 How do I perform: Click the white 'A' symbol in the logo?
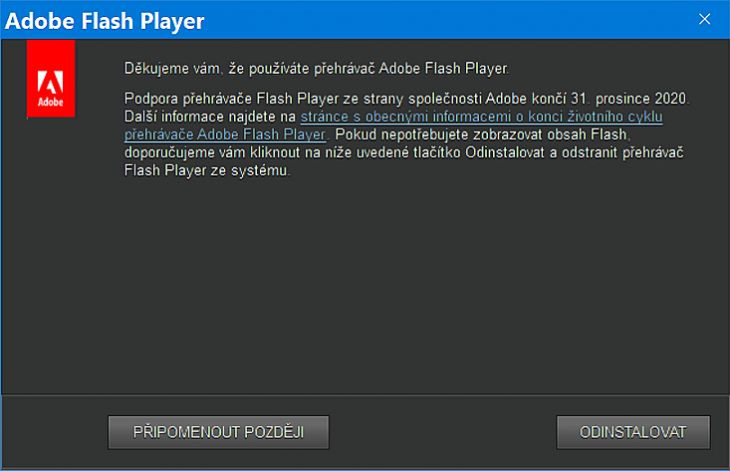[x=50, y=82]
